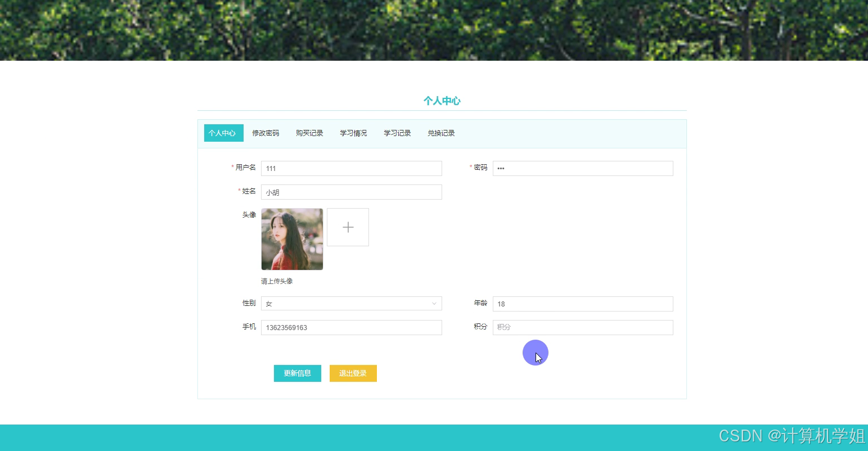Click the 更新信息 button

pyautogui.click(x=298, y=373)
